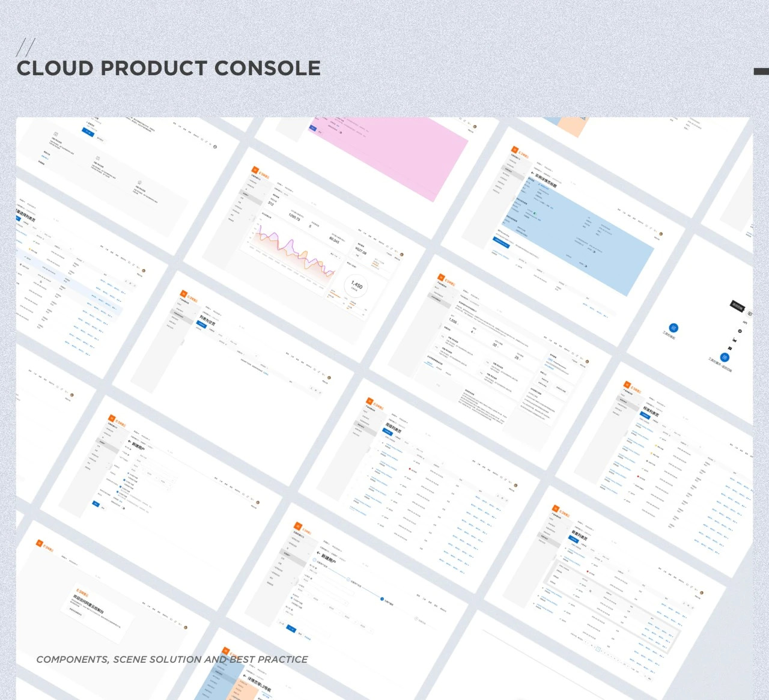Click the active blue step in the 新建用户 wizard
The image size is (769, 700).
tap(381, 598)
